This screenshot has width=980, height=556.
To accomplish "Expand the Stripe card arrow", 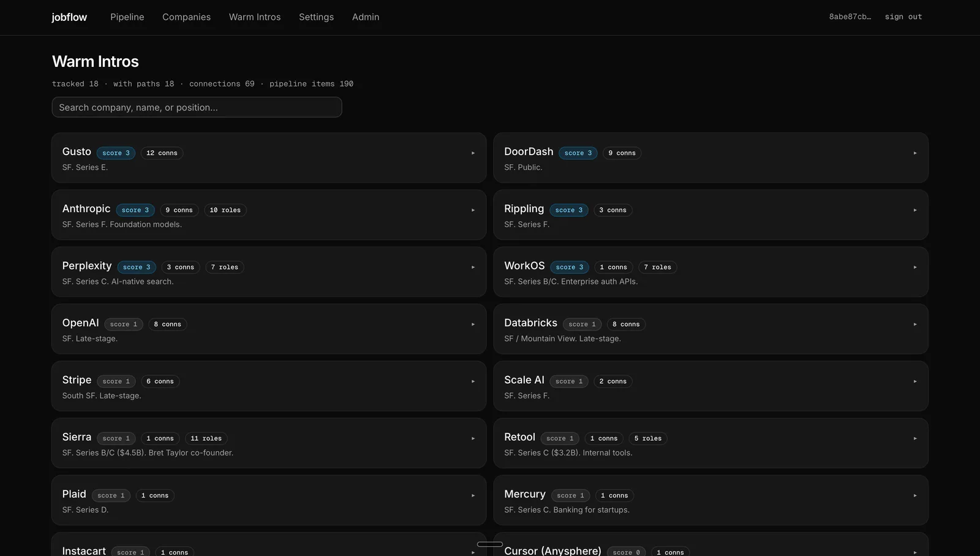I will (473, 381).
